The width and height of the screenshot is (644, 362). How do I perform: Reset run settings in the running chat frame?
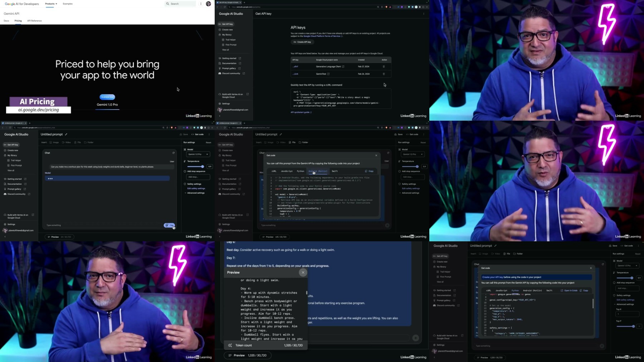208,143
